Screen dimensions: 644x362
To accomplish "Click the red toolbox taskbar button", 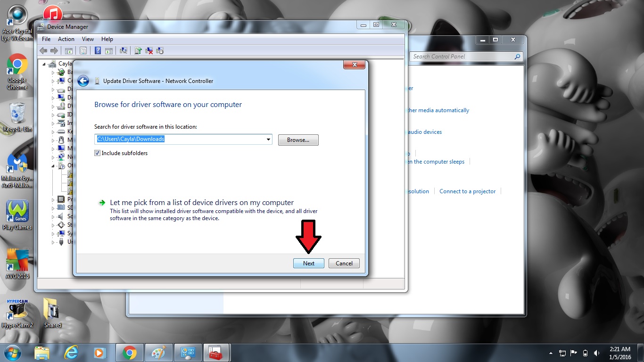I will coord(217,353).
